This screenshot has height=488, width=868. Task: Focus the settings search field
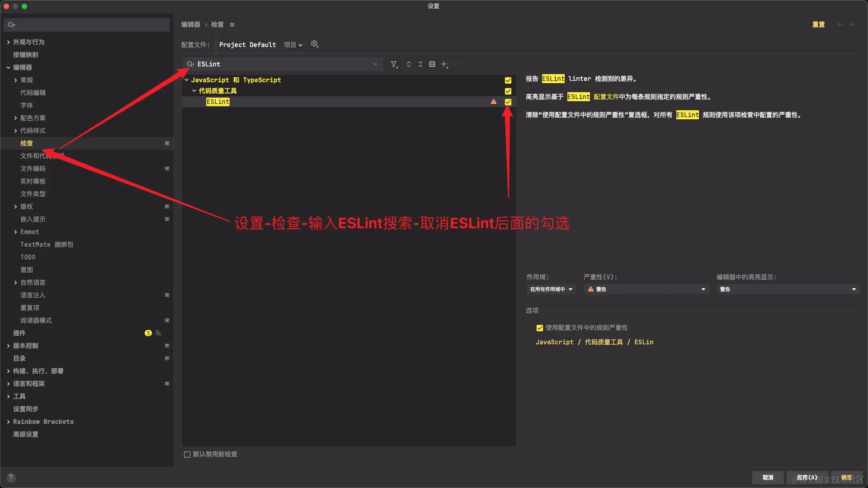point(90,25)
